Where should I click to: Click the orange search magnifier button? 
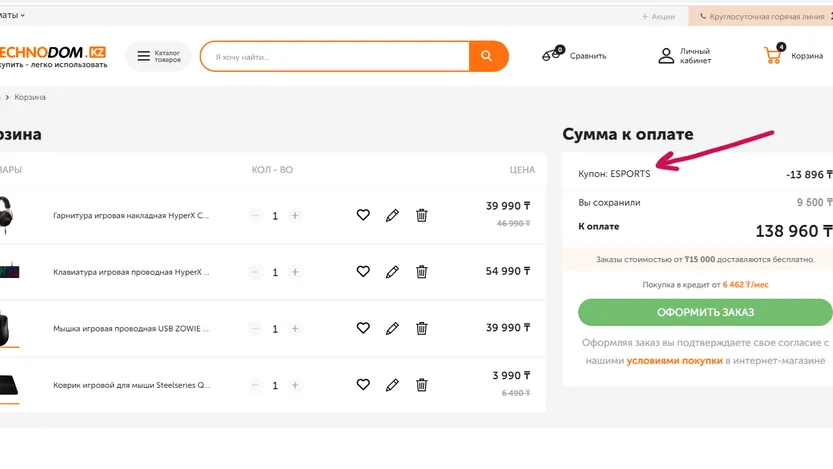point(487,56)
